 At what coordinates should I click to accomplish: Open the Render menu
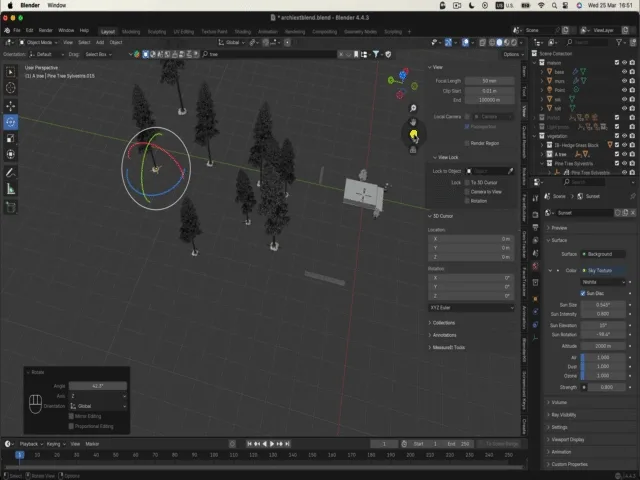tap(45, 31)
